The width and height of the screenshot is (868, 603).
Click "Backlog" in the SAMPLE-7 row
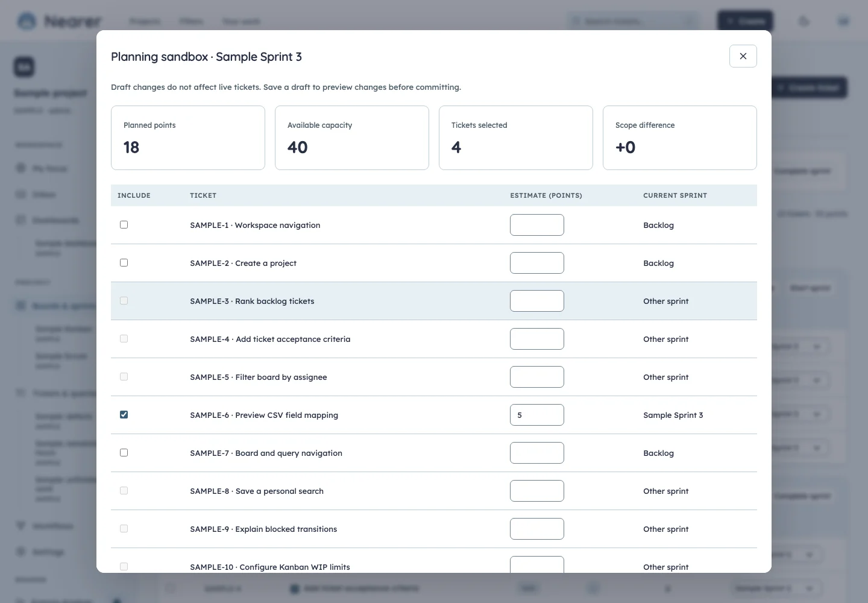coord(658,453)
